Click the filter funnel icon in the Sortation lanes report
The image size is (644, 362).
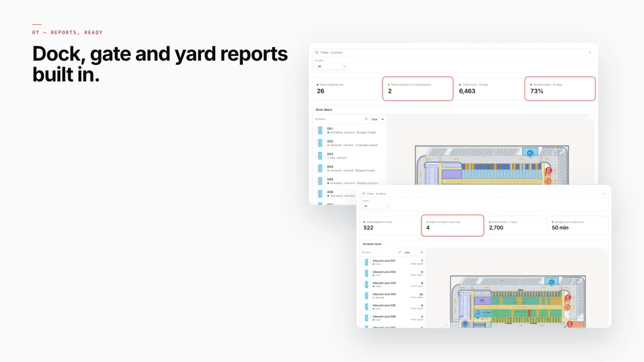coord(364,194)
